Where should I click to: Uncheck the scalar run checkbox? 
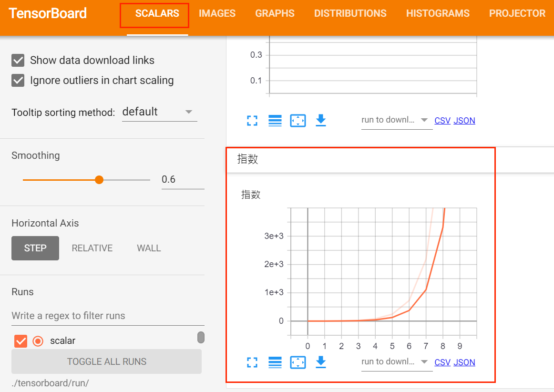(21, 341)
